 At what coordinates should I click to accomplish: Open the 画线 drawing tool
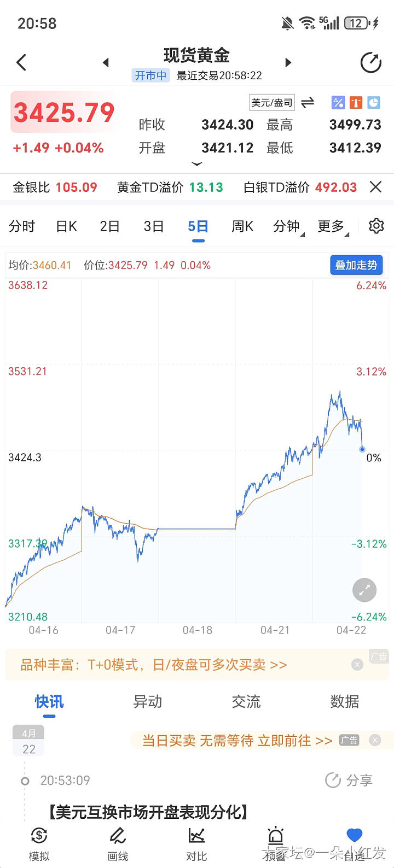tap(118, 843)
